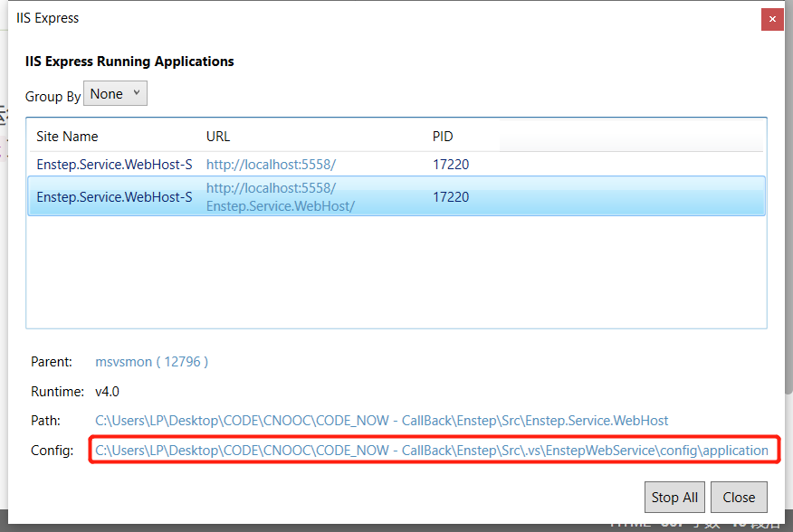This screenshot has height=532, width=793.
Task: Click the IIS Express Running Applications heading
Action: pyautogui.click(x=129, y=62)
